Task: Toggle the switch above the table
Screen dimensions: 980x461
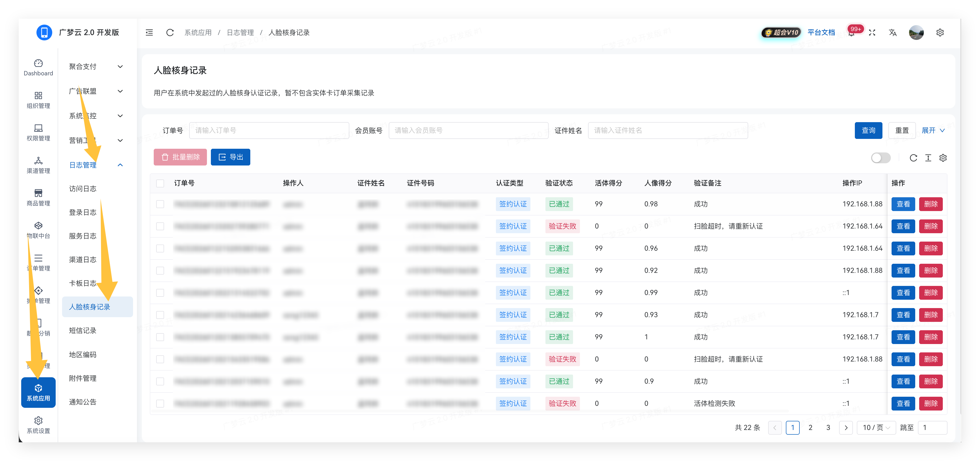Action: pyautogui.click(x=880, y=158)
